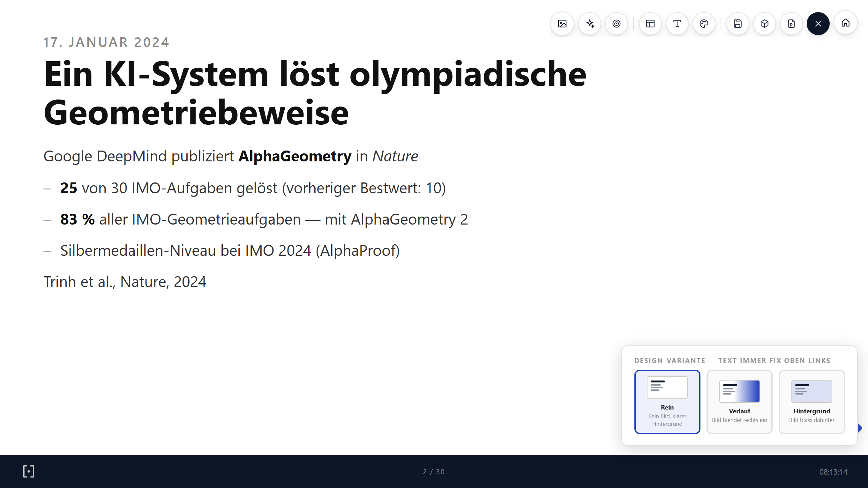This screenshot has width=868, height=488.
Task: Click the save floppy-disk icon
Action: pos(737,24)
